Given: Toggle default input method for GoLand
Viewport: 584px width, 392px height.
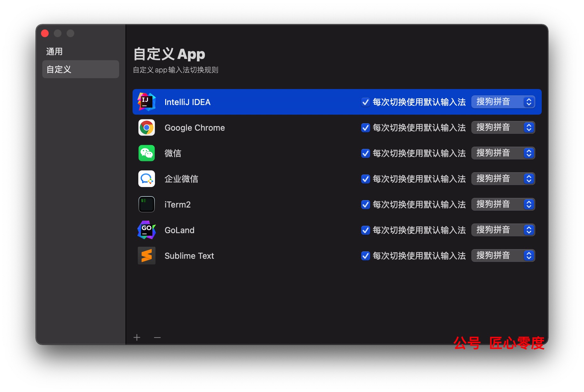Looking at the screenshot, I should point(365,230).
